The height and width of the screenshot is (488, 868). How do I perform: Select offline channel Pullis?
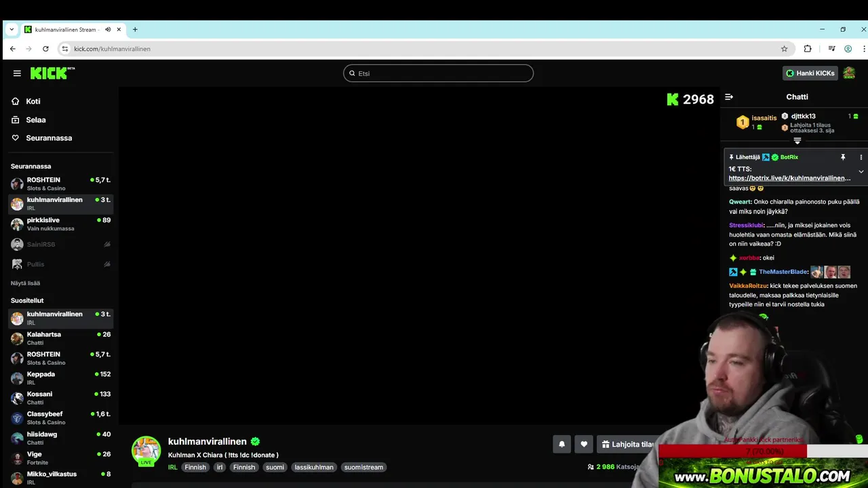tap(60, 264)
